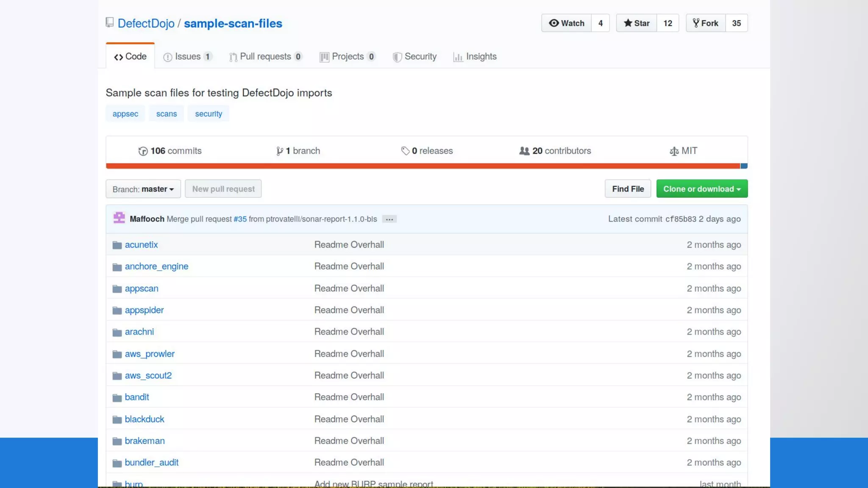Click the commits history clock icon

(143, 151)
